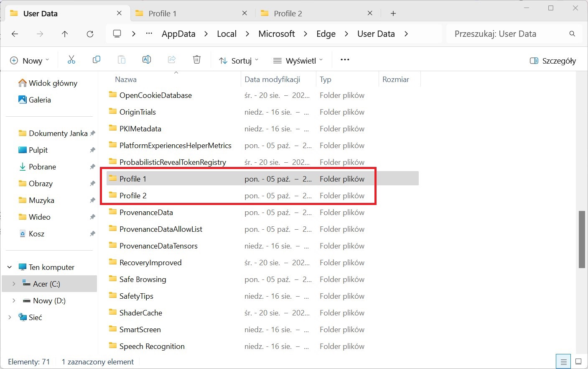The width and height of the screenshot is (588, 369).
Task: Switch to details list view in status bar
Action: (x=563, y=361)
